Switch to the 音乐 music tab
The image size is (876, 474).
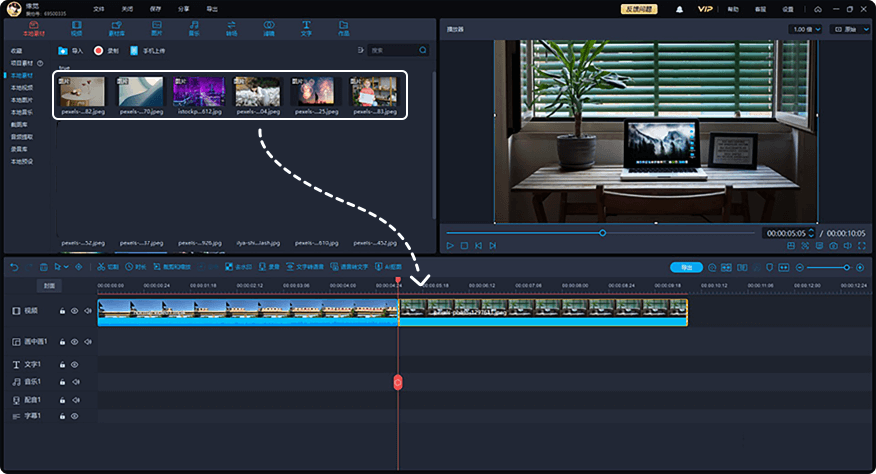192,27
